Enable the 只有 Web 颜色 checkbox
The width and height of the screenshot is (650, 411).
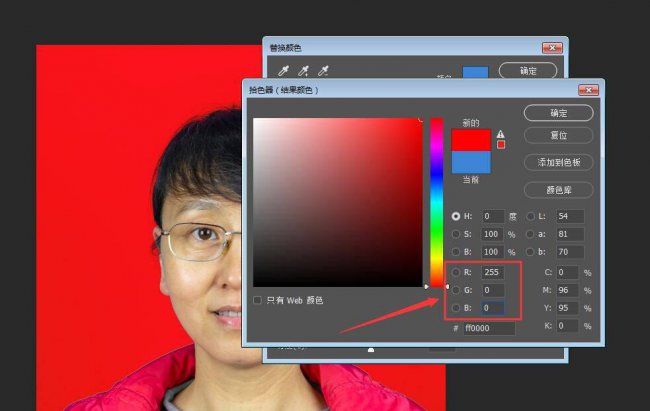coord(257,300)
